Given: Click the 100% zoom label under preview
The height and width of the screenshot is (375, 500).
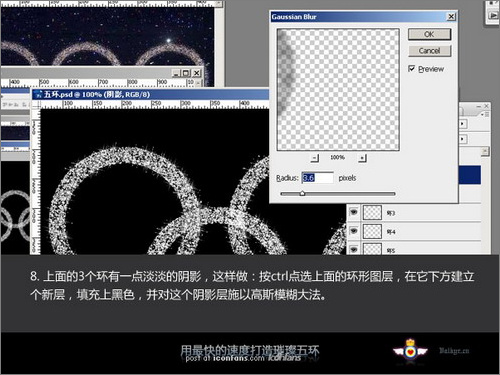Looking at the screenshot, I should (337, 157).
